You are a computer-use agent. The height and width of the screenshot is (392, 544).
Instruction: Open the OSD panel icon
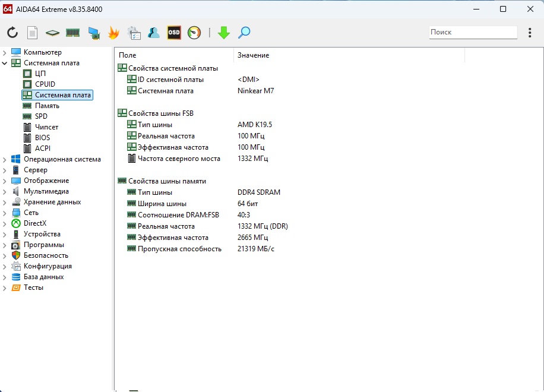point(174,33)
